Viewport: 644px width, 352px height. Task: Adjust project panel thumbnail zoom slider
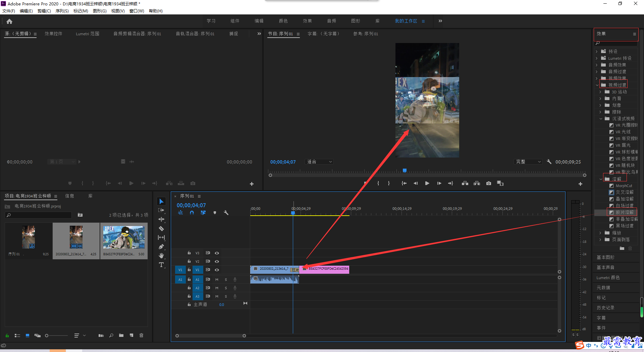(47, 335)
